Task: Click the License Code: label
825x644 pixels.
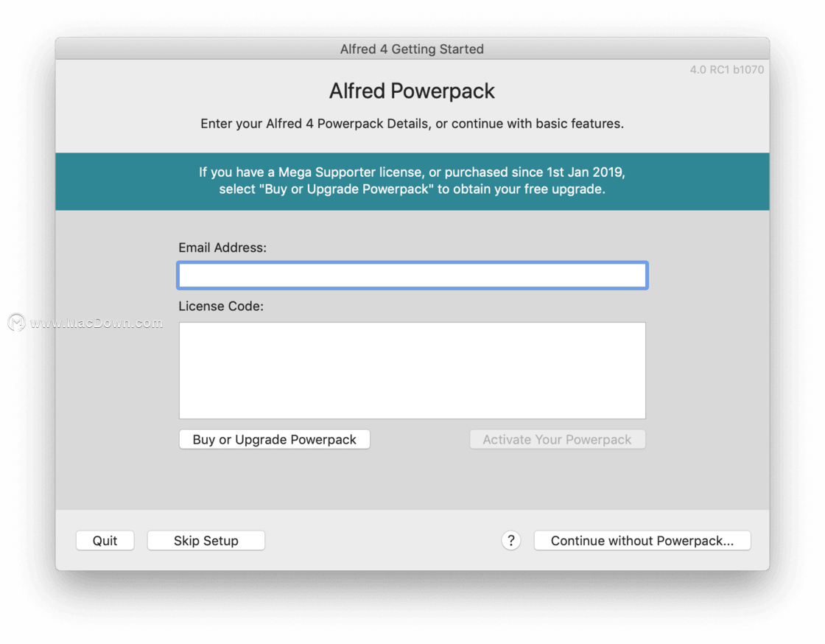Action: coord(221,307)
